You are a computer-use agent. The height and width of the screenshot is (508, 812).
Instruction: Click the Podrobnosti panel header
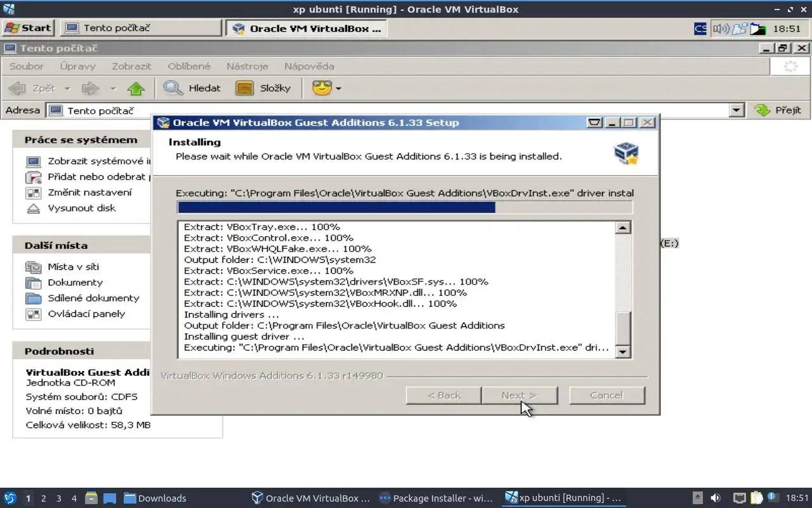82,351
